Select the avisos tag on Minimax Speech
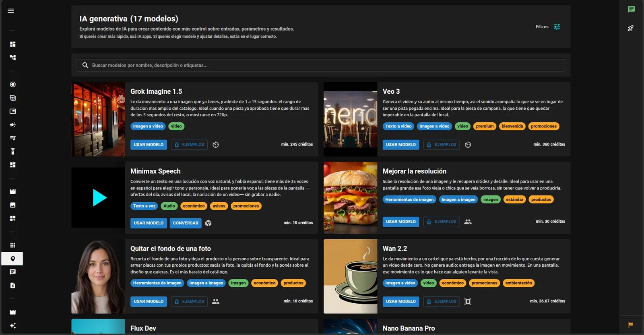This screenshot has height=335, width=644. [219, 206]
